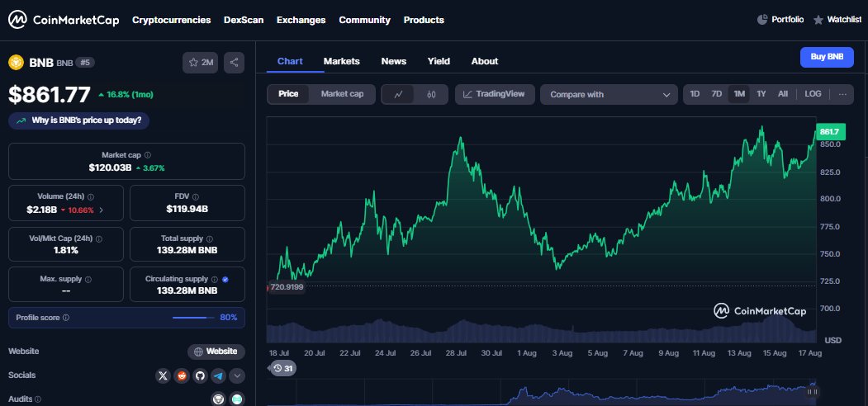Viewport: 868px width, 406px height.
Task: Open the BNB Website button
Action: point(216,352)
